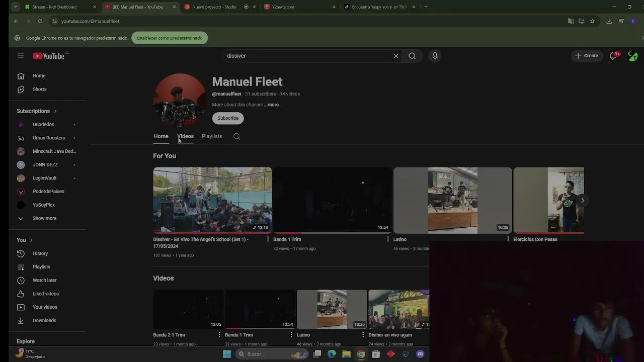Screen dimensions: 644x362
Task: Open Your videos in the sidebar
Action: (45, 307)
